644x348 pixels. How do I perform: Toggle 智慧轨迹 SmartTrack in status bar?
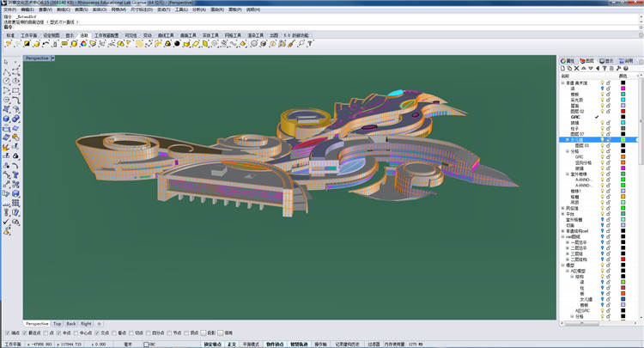tap(300, 345)
